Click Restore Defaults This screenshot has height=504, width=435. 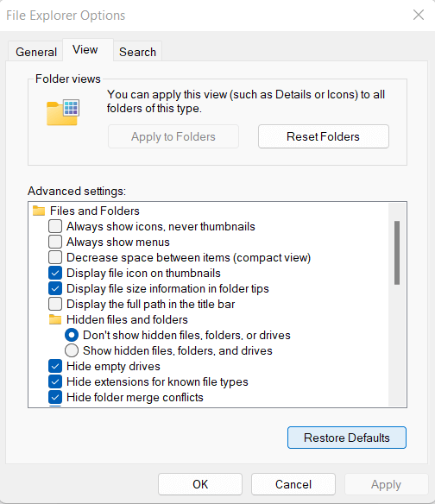[347, 438]
